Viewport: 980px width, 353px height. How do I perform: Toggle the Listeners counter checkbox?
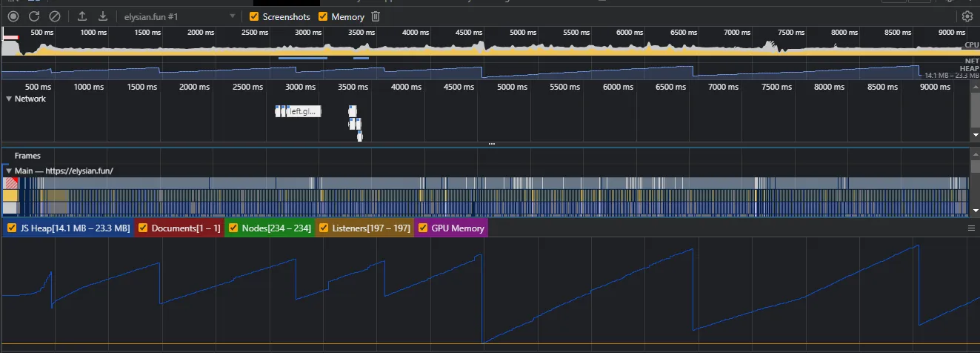coord(323,228)
